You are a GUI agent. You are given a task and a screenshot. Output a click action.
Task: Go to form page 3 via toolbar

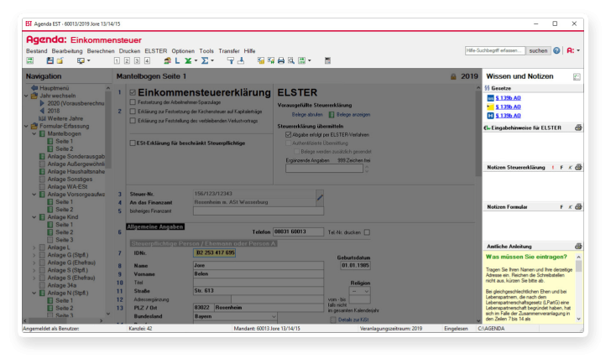(x=136, y=61)
